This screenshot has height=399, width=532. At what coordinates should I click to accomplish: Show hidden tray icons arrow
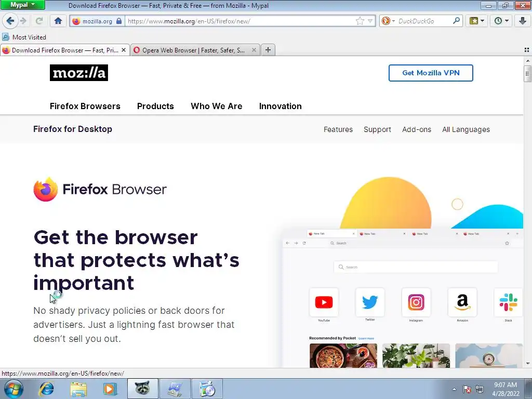pyautogui.click(x=454, y=389)
